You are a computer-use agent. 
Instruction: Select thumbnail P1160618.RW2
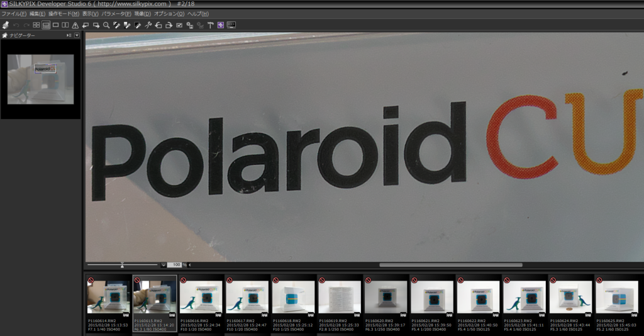point(293,304)
